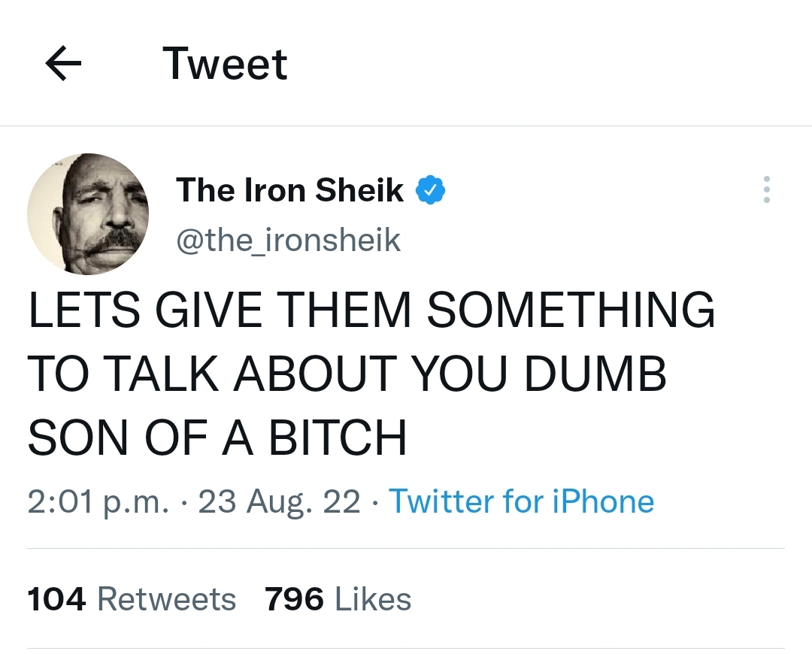Click the word Likes
This screenshot has height=654, width=812.
(373, 599)
